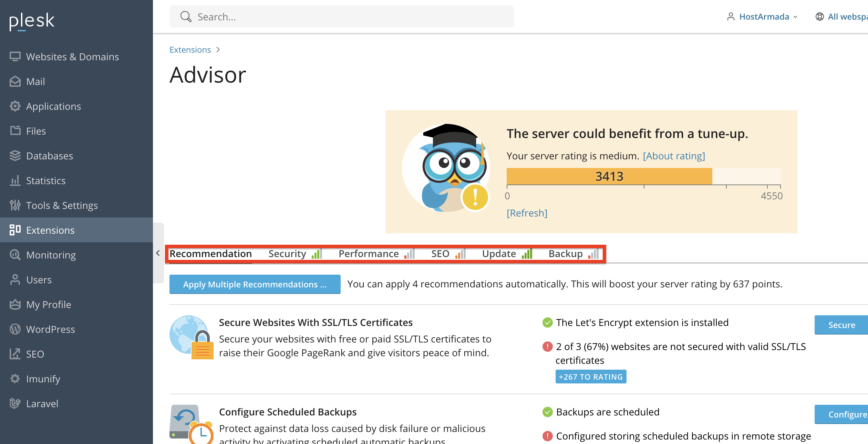868x444 pixels.
Task: Switch to the Security tab
Action: (295, 254)
